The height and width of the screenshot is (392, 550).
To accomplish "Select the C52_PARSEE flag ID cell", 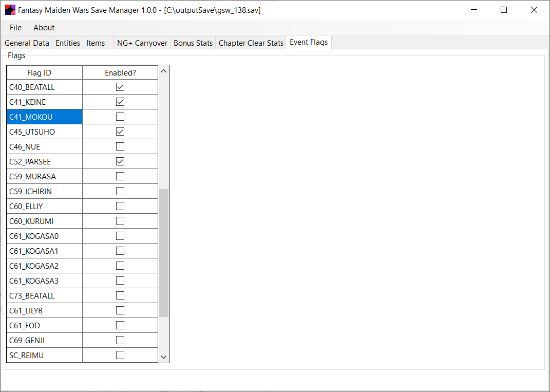I will (45, 161).
